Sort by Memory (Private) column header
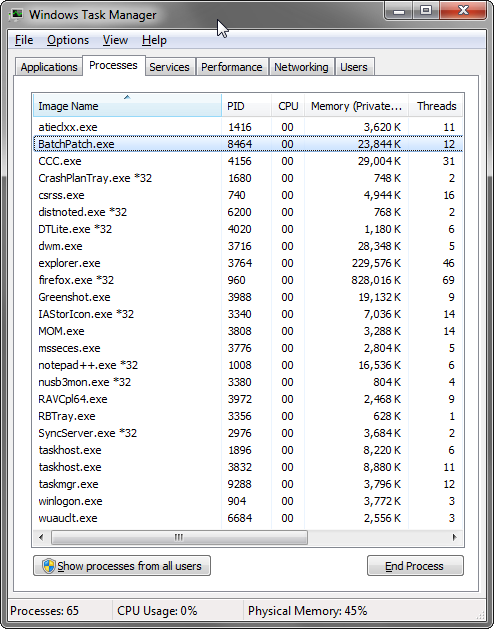This screenshot has width=494, height=629. point(356,106)
